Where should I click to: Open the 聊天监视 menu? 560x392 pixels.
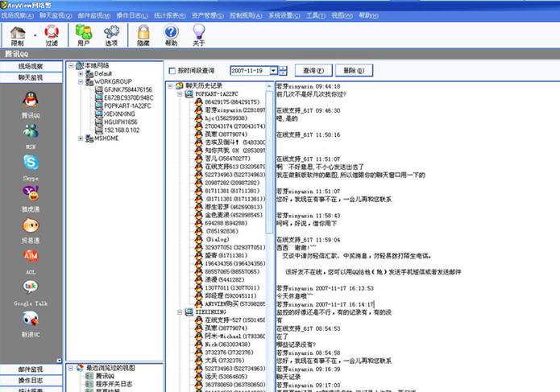tap(56, 15)
